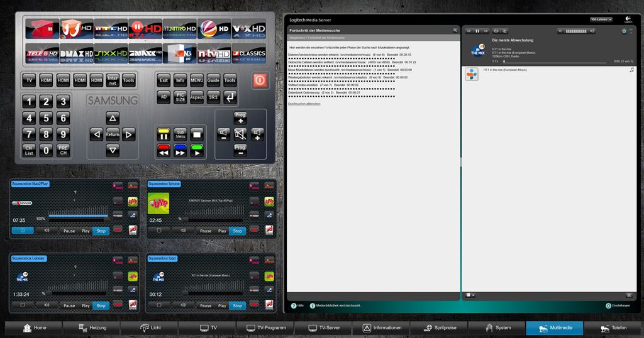Open Einstellungen in the media server footer
The image size is (644, 338).
(618, 305)
